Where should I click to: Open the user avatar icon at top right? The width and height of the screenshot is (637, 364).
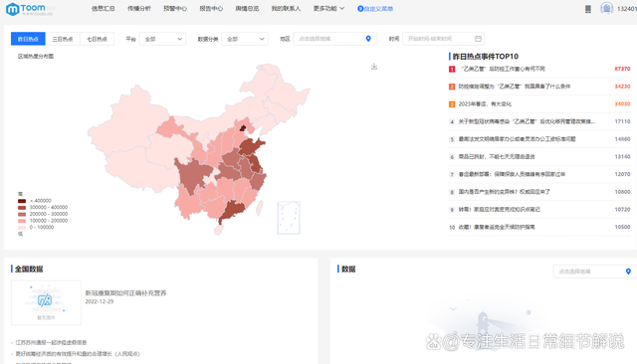coord(606,9)
